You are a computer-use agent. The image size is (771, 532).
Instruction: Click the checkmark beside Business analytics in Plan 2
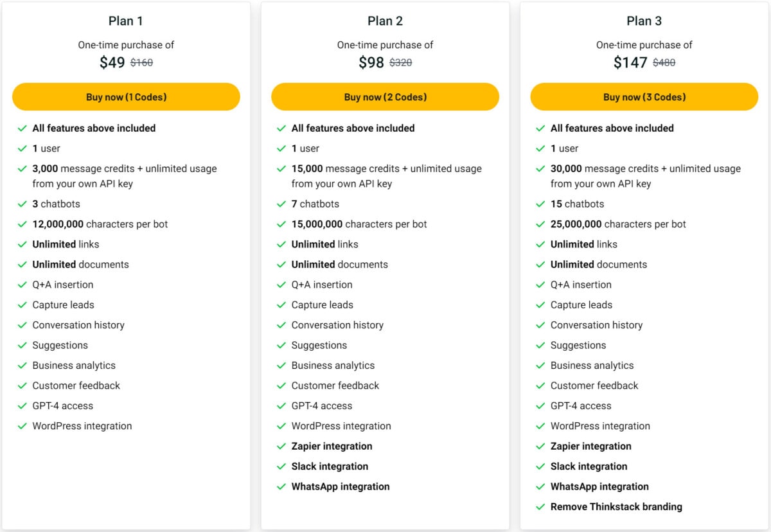click(283, 366)
